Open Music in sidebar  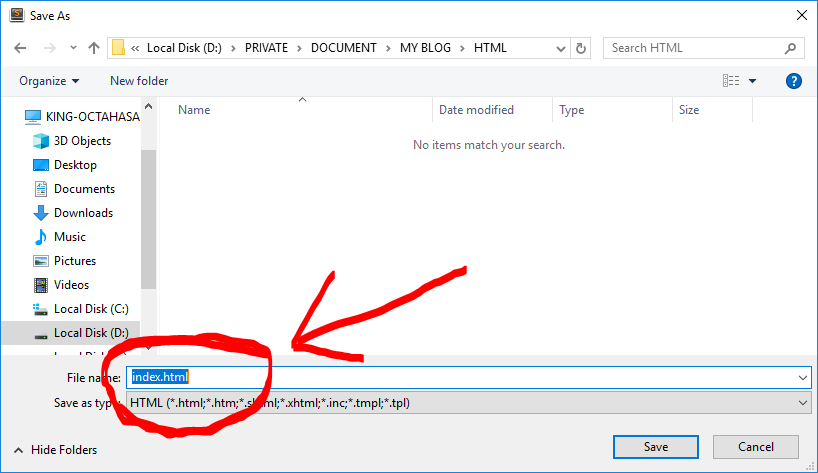(70, 237)
